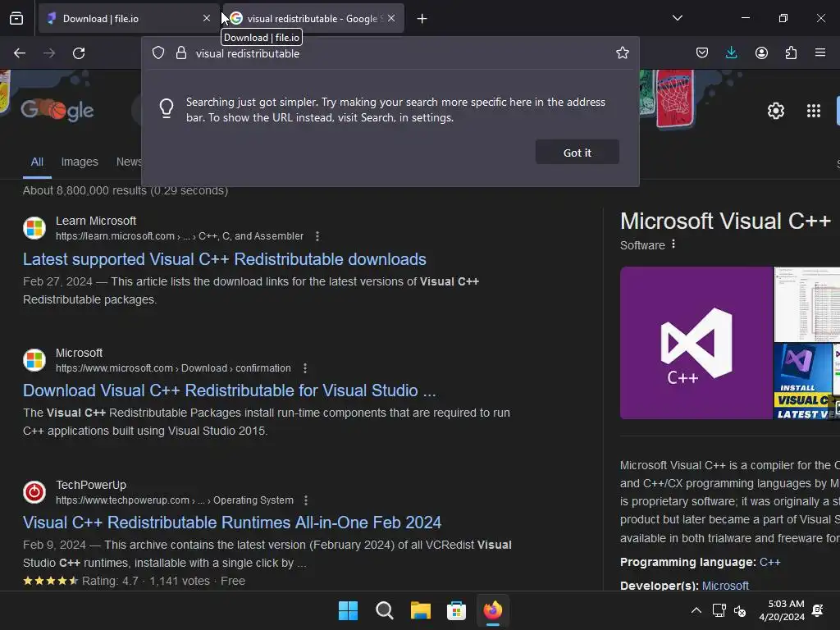Viewport: 840px width, 630px height.
Task: Expand the List all tabs dropdown
Action: coord(677,18)
